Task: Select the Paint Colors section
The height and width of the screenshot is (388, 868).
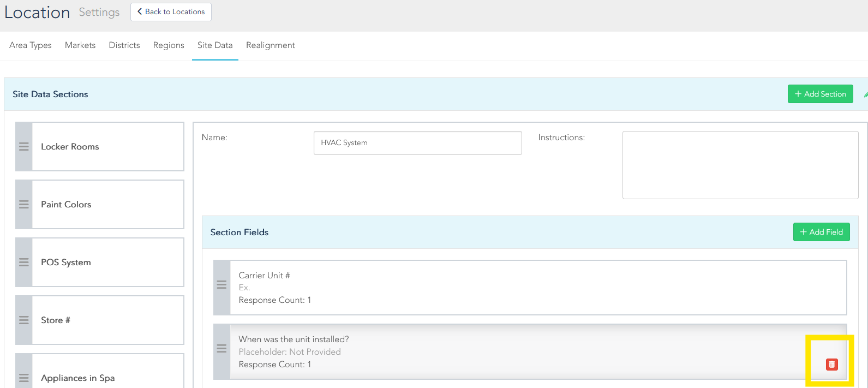Action: [x=107, y=205]
